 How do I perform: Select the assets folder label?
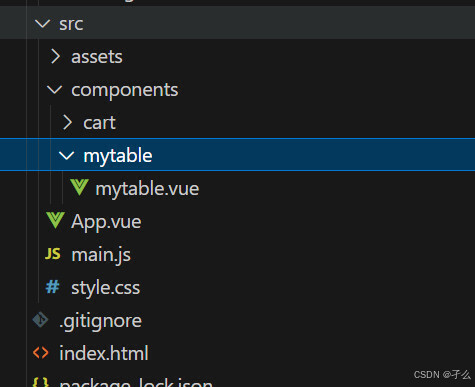pos(97,57)
